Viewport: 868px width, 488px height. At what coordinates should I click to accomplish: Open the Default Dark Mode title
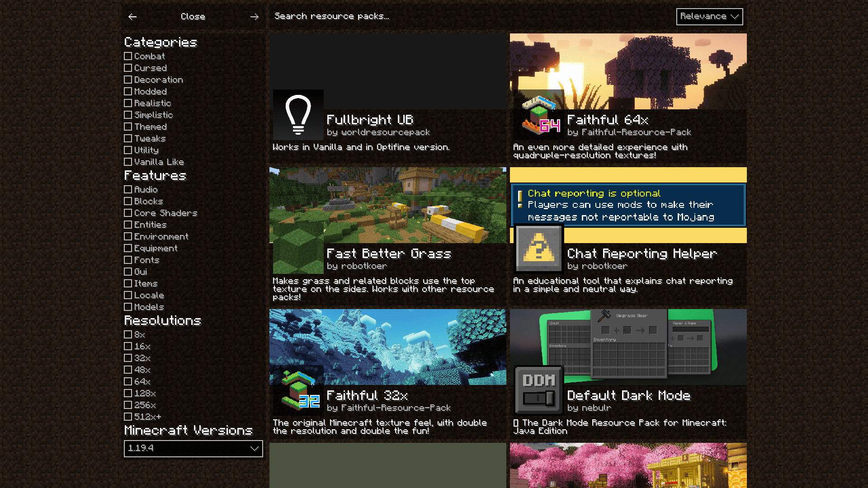pyautogui.click(x=629, y=395)
